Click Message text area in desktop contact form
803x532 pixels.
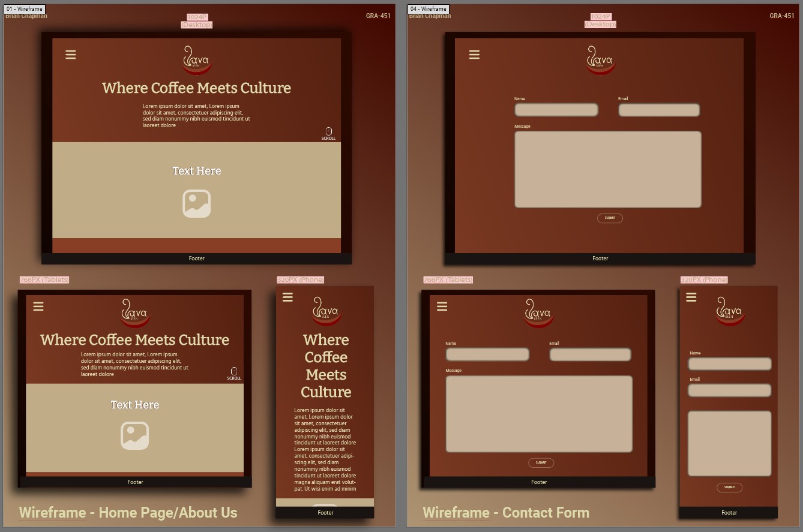coord(607,169)
